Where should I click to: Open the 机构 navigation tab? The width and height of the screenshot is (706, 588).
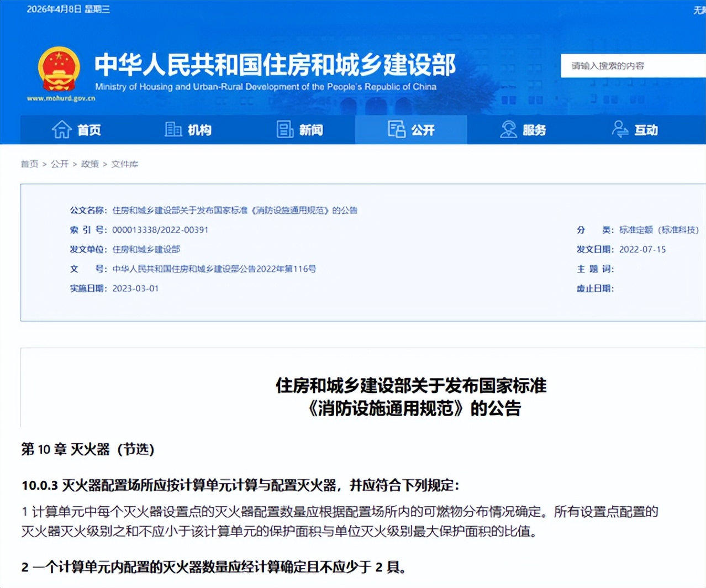pyautogui.click(x=188, y=130)
